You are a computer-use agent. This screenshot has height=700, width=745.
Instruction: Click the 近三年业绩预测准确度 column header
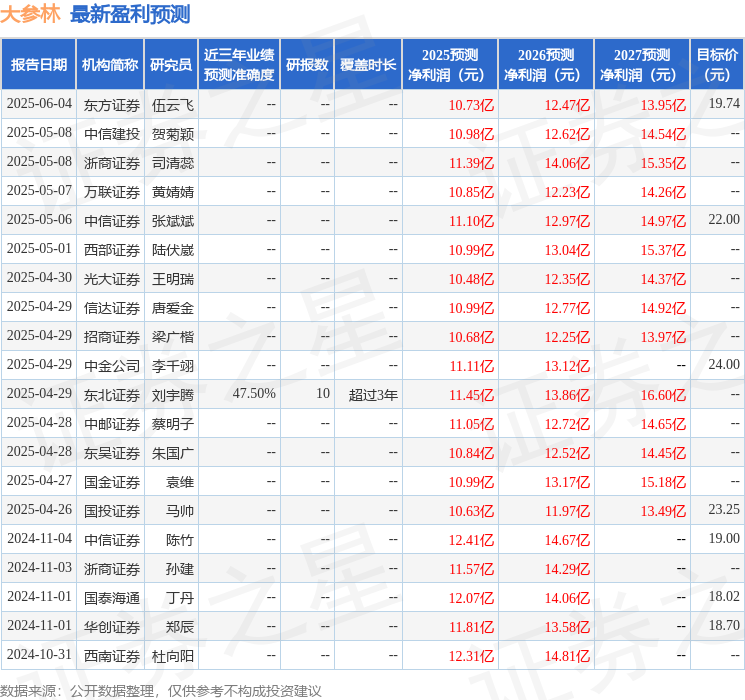pyautogui.click(x=239, y=65)
